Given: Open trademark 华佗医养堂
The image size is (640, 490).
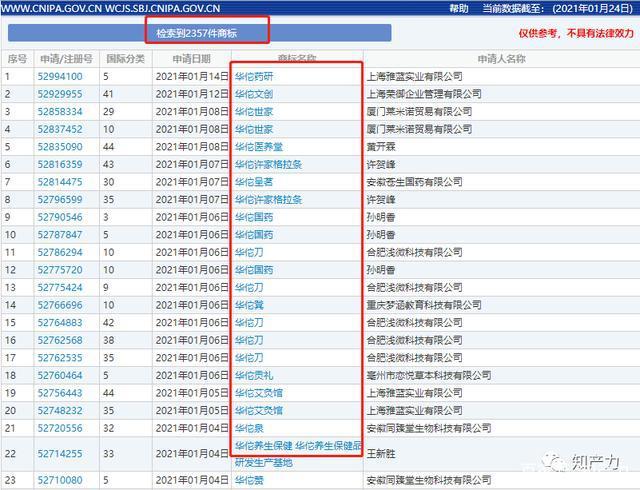Looking at the screenshot, I should [259, 147].
